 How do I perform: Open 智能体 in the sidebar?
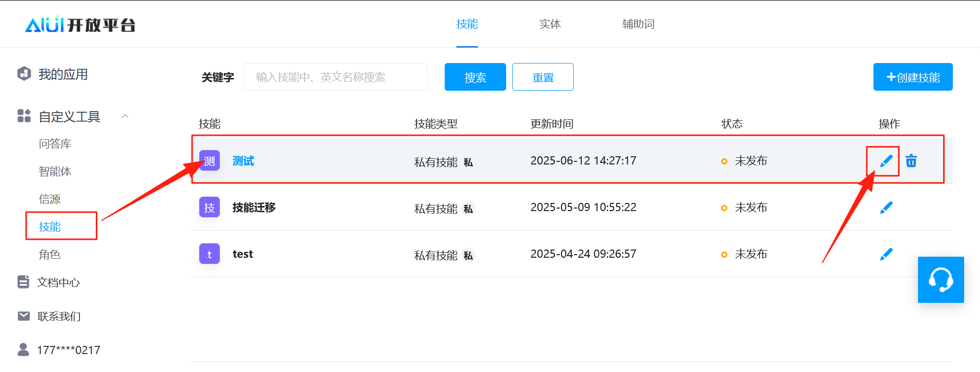55,172
